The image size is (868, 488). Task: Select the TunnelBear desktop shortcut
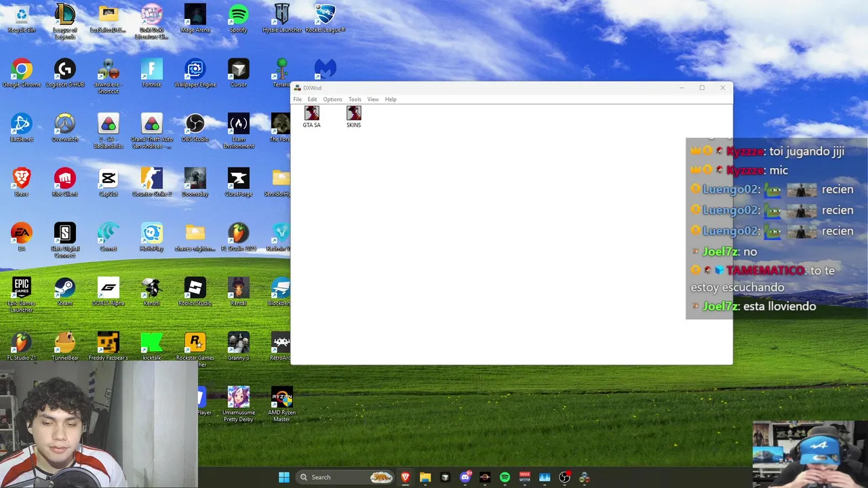[65, 346]
